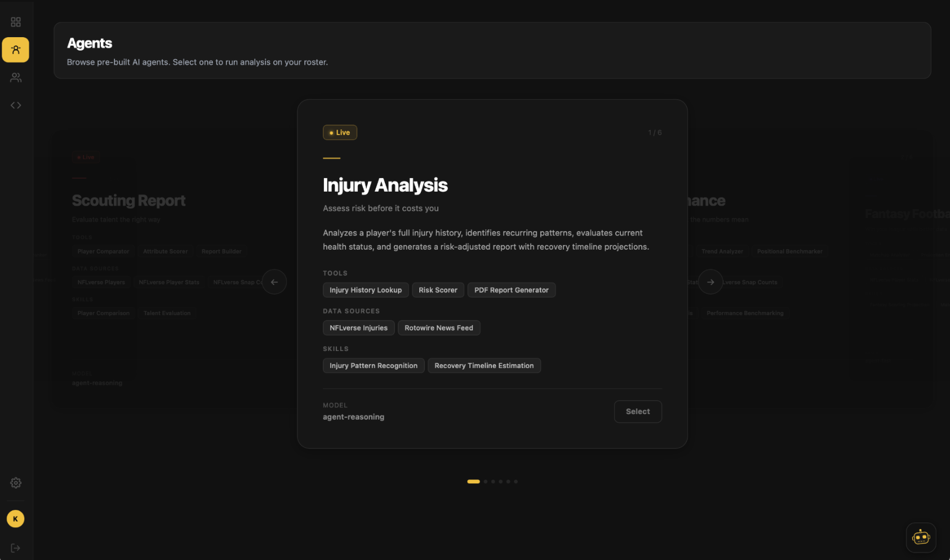950x560 pixels.
Task: Click the 1 / 6 card counter
Action: (655, 132)
